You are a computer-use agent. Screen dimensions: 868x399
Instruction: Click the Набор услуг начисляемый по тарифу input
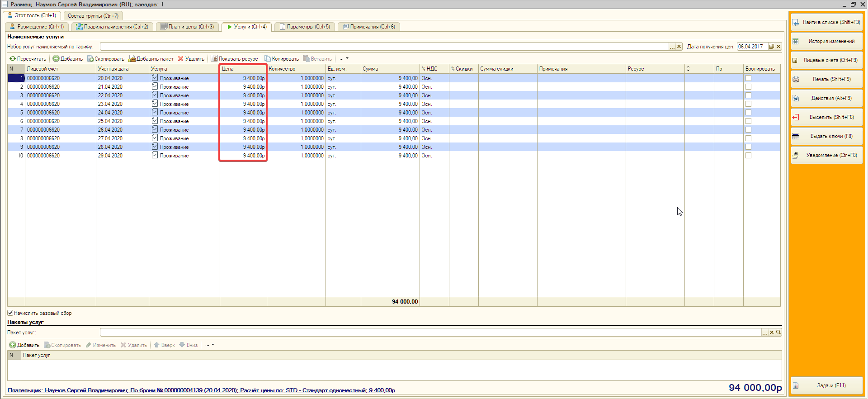pyautogui.click(x=384, y=47)
